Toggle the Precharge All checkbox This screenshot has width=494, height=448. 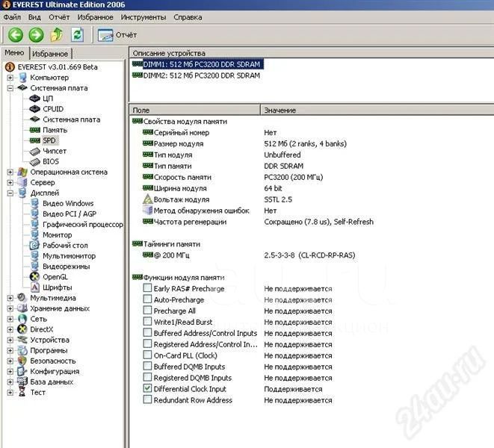coord(147,310)
